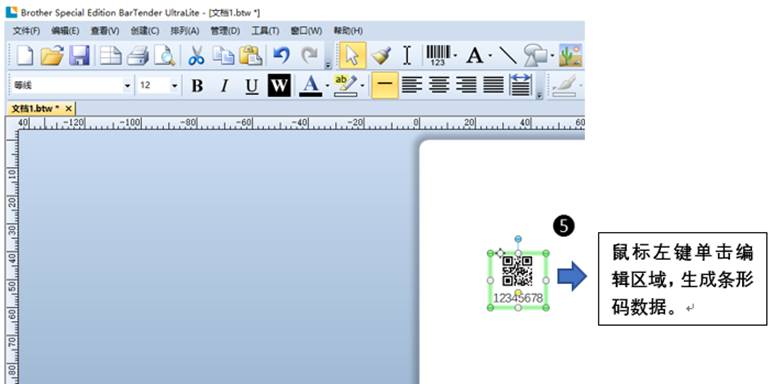
Task: Toggle Underline formatting
Action: 252,86
